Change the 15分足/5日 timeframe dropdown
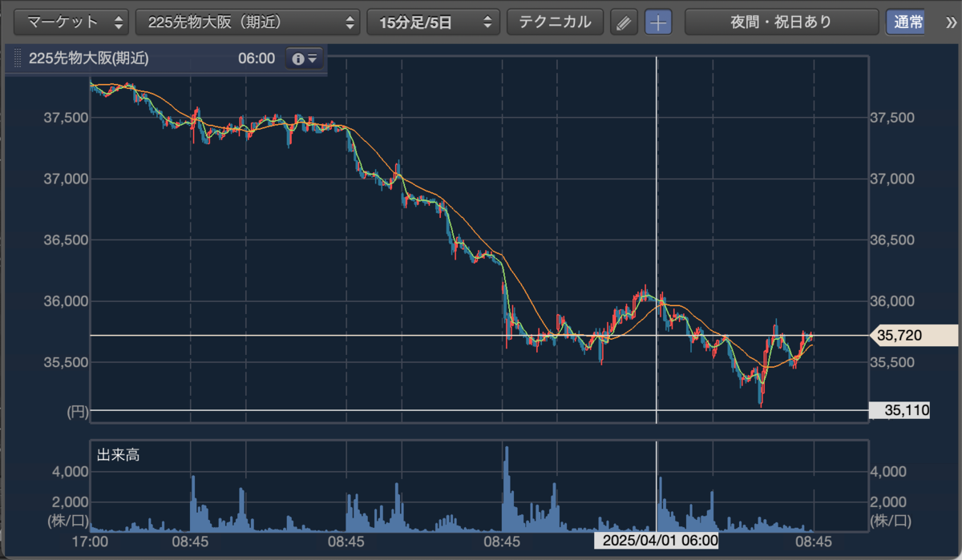Image resolution: width=962 pixels, height=560 pixels. click(433, 22)
